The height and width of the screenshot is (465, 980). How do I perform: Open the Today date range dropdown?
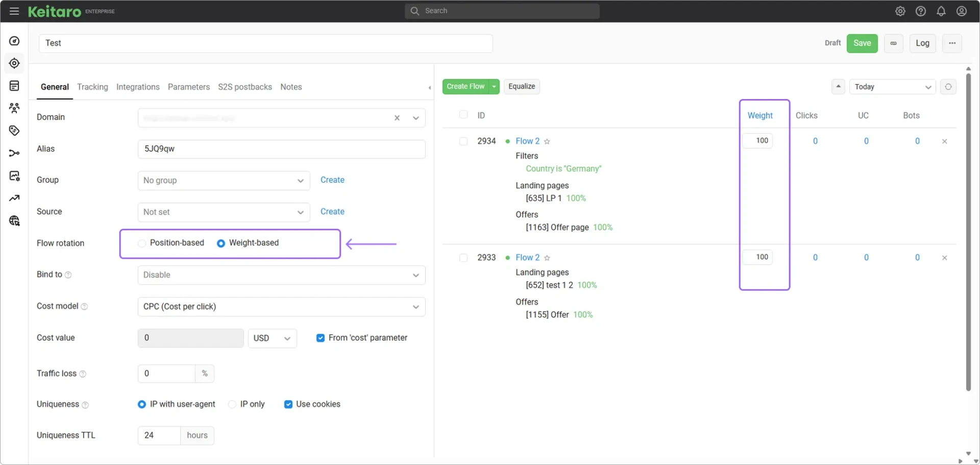pyautogui.click(x=892, y=87)
